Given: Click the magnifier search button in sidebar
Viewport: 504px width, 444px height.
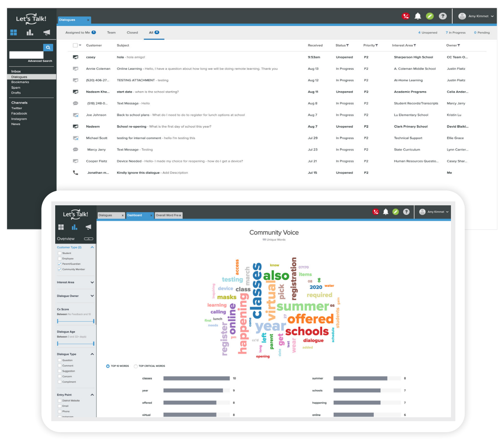Looking at the screenshot, I should coord(48,47).
